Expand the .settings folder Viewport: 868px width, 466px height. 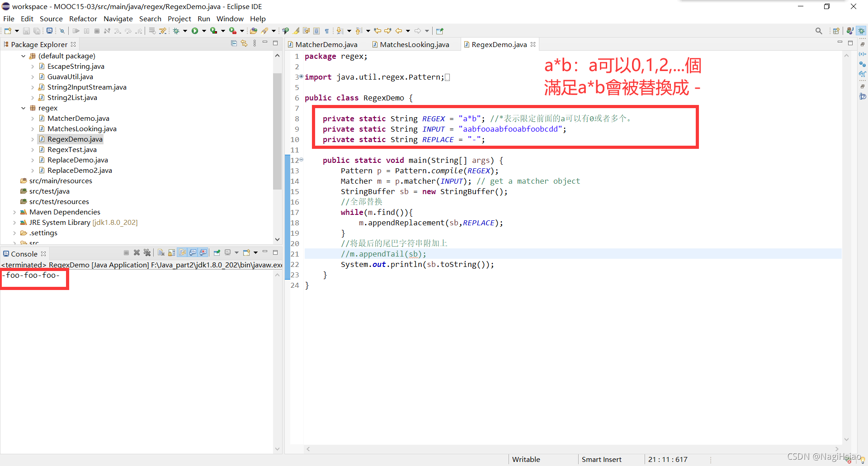(14, 233)
